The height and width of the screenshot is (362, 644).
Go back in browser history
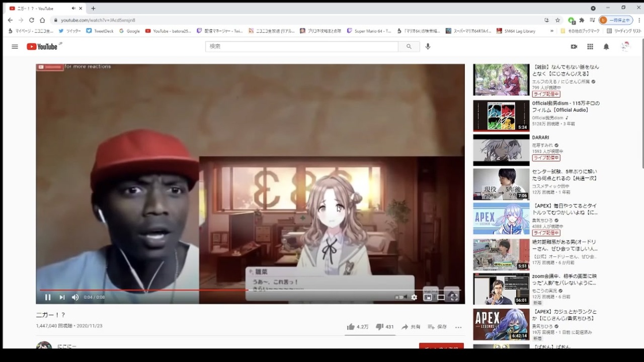[x=10, y=20]
